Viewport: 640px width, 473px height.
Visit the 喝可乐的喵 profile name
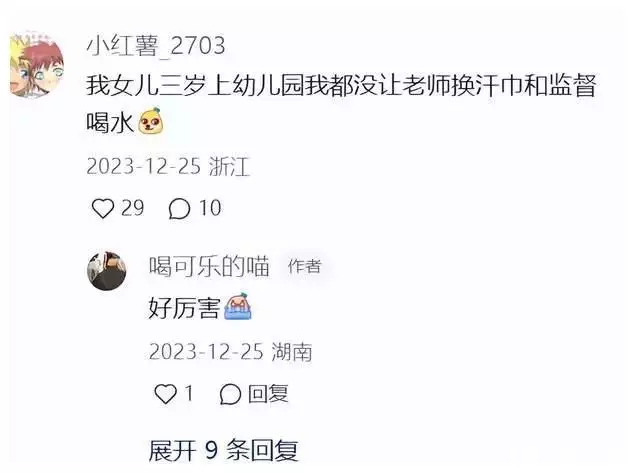click(x=209, y=266)
